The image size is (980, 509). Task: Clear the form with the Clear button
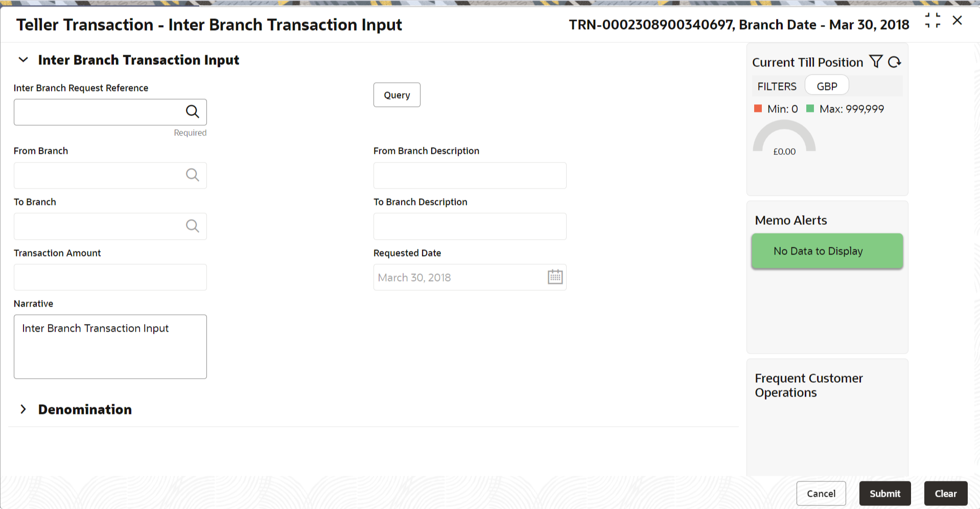pos(946,493)
